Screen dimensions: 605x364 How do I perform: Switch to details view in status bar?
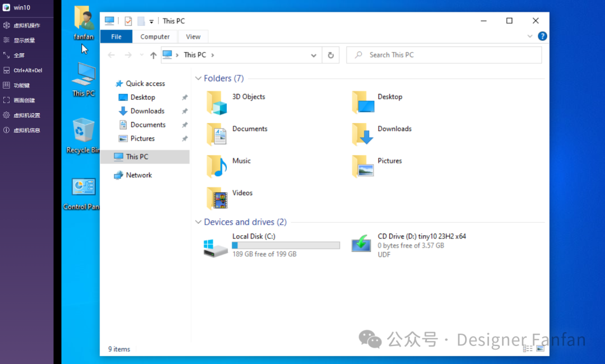pos(528,348)
